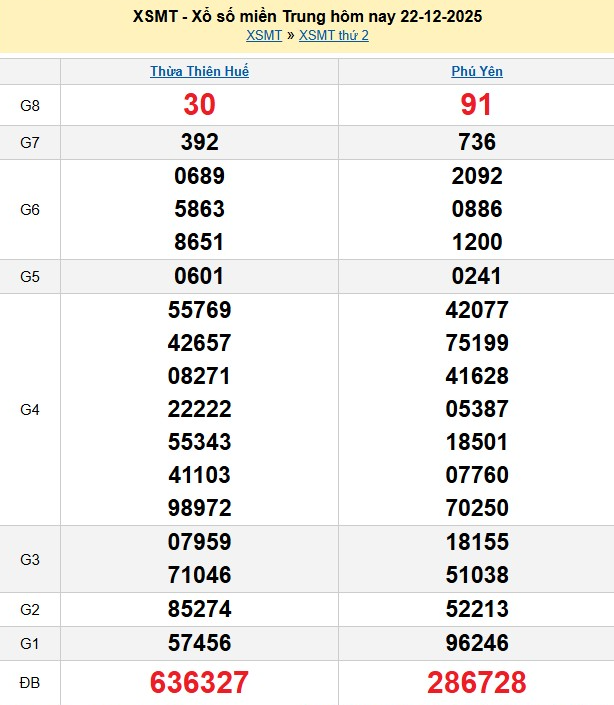This screenshot has height=705, width=614.
Task: Select G3 number 07959
Action: click(200, 542)
